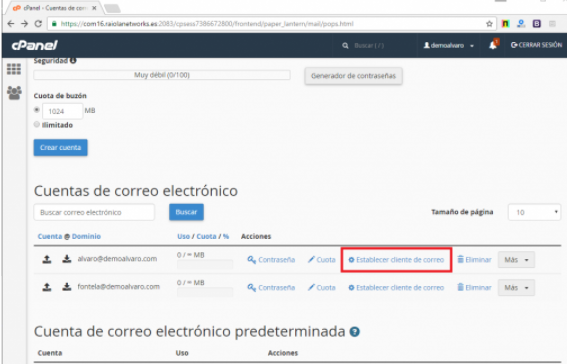Sort by Cuenta column

click(50, 236)
